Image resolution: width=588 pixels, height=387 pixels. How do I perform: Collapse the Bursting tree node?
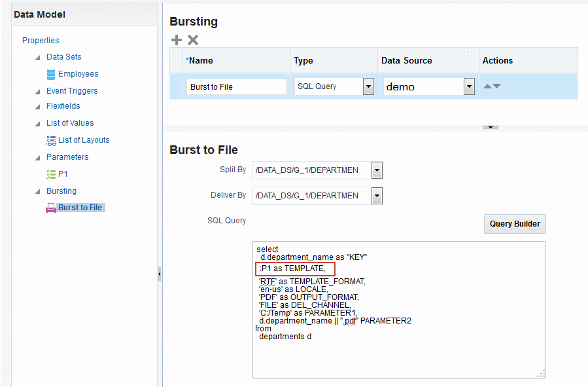pyautogui.click(x=37, y=191)
